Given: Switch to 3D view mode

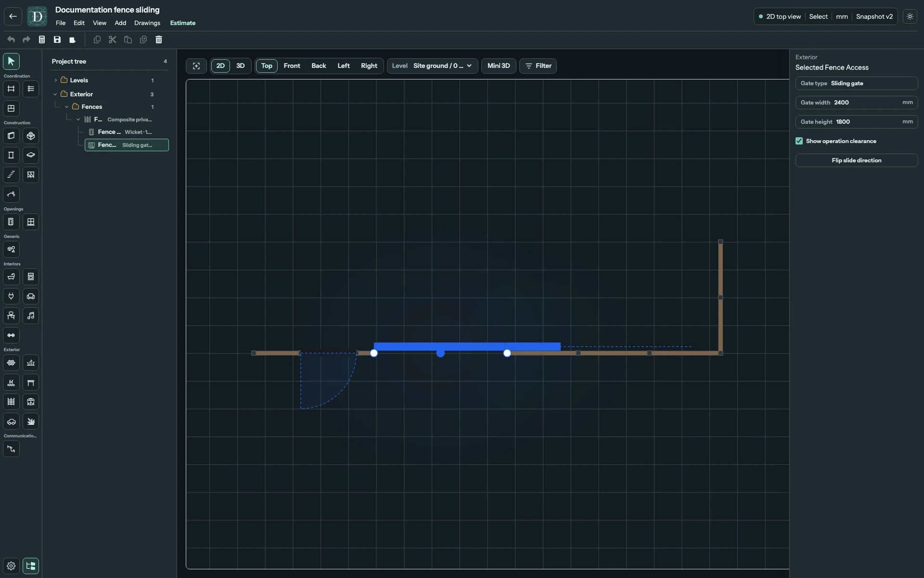Looking at the screenshot, I should point(241,66).
